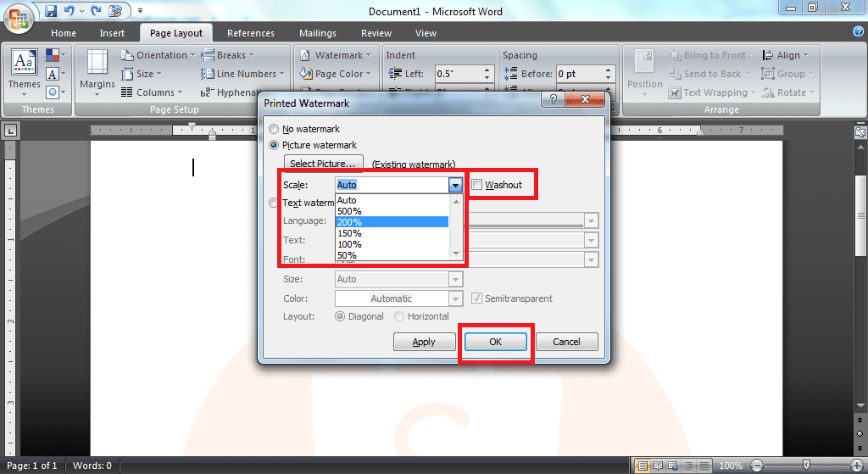This screenshot has height=474, width=868.
Task: Select Diagonal layout option
Action: click(359, 316)
